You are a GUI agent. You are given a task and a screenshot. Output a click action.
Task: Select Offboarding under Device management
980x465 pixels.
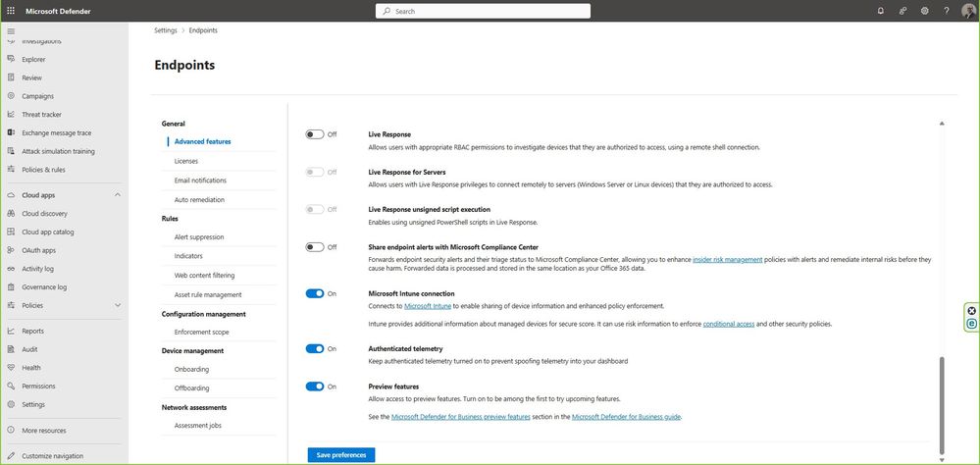click(x=191, y=388)
